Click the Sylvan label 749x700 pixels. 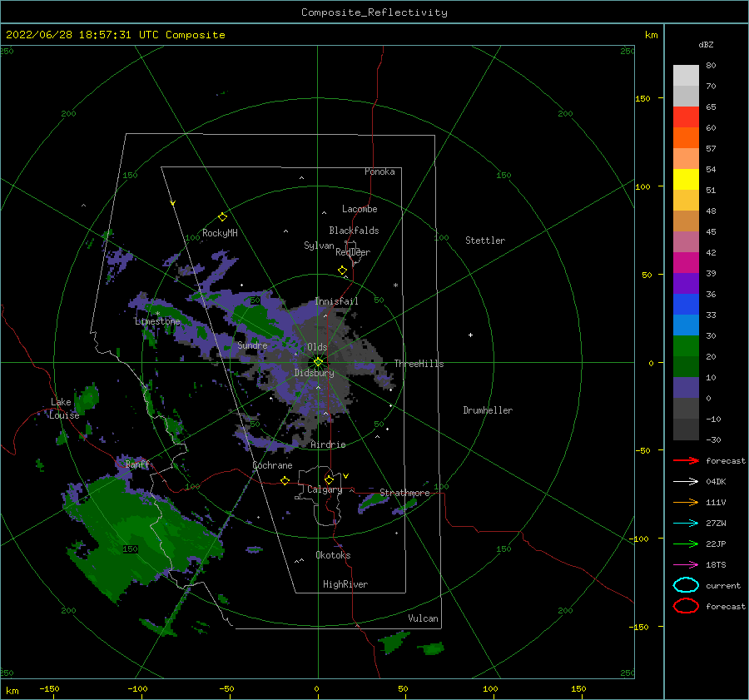[x=319, y=246]
